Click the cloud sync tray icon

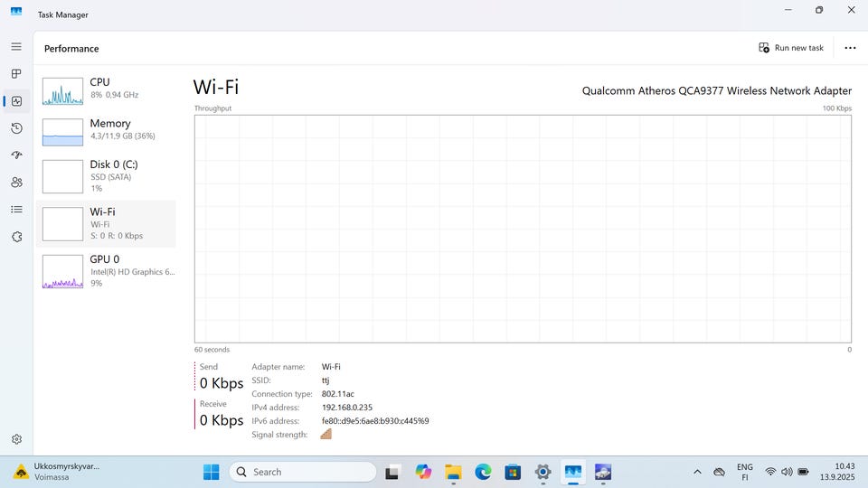(x=719, y=472)
